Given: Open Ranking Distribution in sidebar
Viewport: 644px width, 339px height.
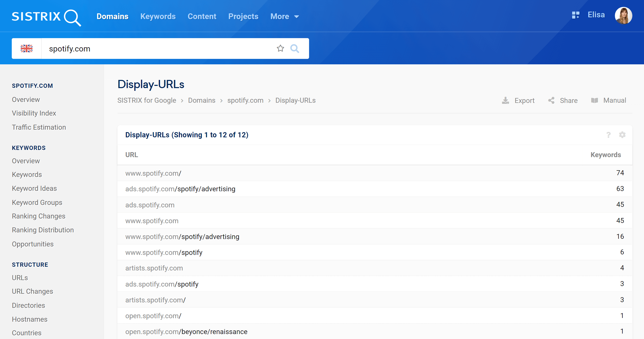Looking at the screenshot, I should coord(43,230).
